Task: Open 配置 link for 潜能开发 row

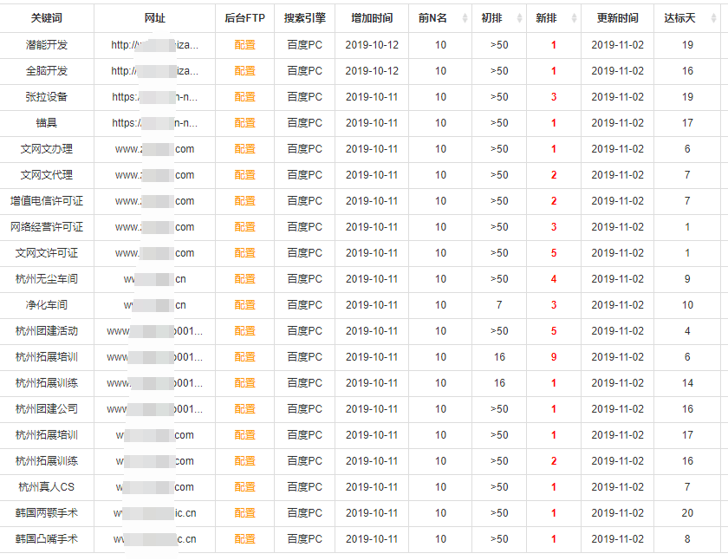Action: coord(244,45)
